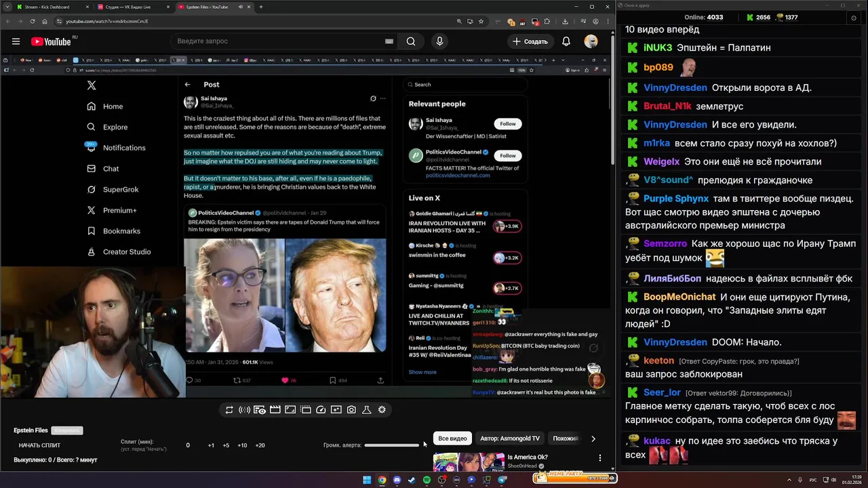This screenshot has height=488, width=868.
Task: Select the Автор: Asmongold TV chip
Action: pos(510,439)
